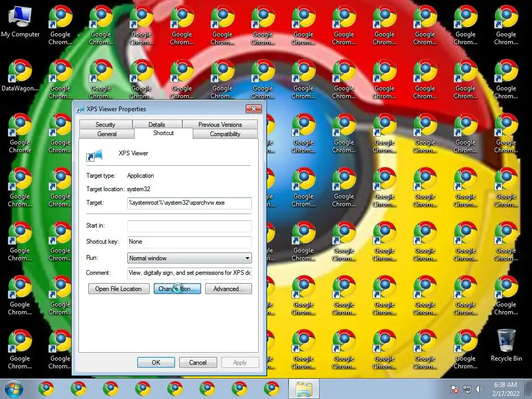This screenshot has width=532, height=399.
Task: Select the Recycle Bin icon
Action: click(506, 345)
